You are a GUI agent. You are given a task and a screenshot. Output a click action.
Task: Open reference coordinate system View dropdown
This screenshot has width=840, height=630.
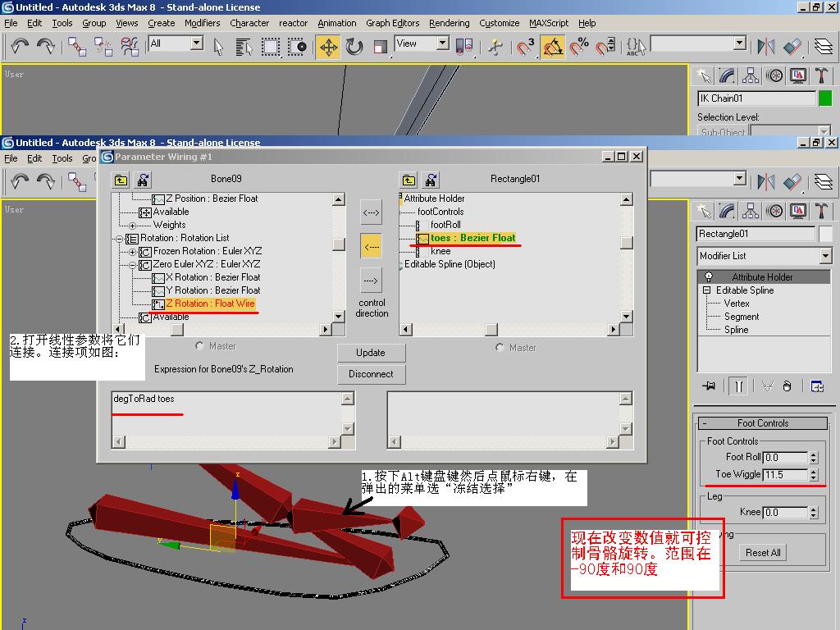pos(442,43)
